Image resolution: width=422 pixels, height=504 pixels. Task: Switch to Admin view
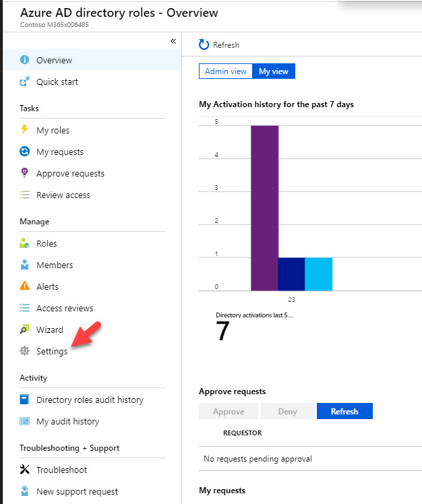225,71
